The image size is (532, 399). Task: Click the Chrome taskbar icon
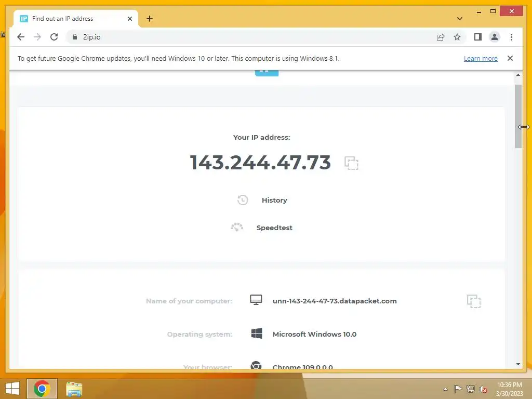point(42,389)
